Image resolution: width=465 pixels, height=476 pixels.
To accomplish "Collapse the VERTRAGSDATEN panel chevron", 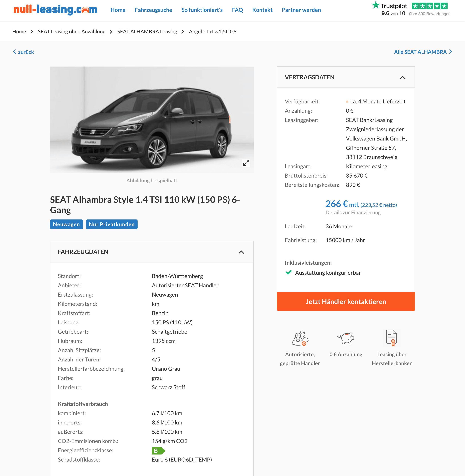I will (403, 77).
